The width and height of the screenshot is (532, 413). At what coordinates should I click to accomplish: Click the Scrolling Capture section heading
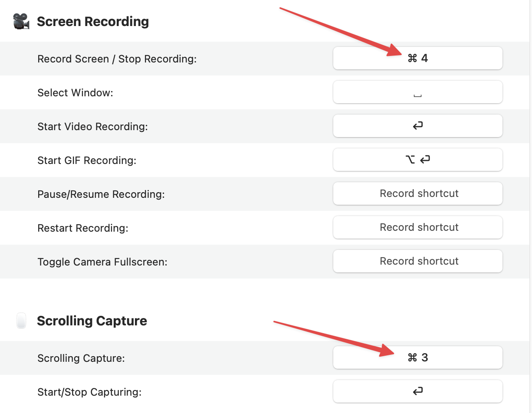pyautogui.click(x=92, y=321)
